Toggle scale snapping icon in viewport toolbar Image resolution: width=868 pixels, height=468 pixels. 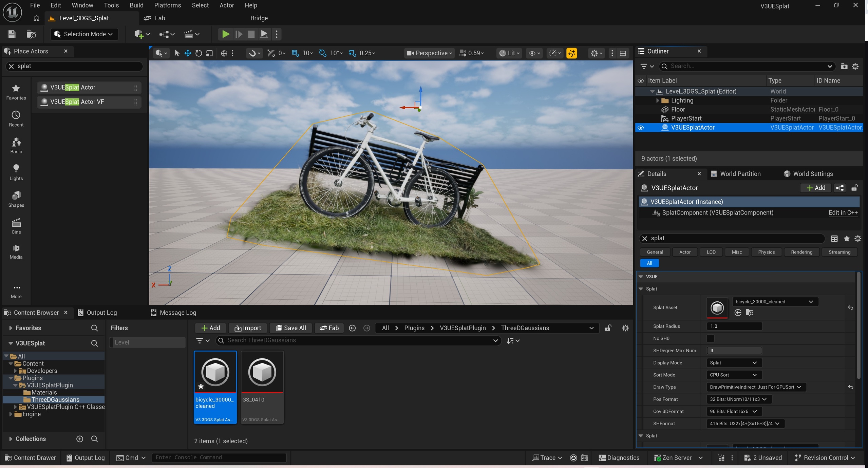click(x=352, y=53)
